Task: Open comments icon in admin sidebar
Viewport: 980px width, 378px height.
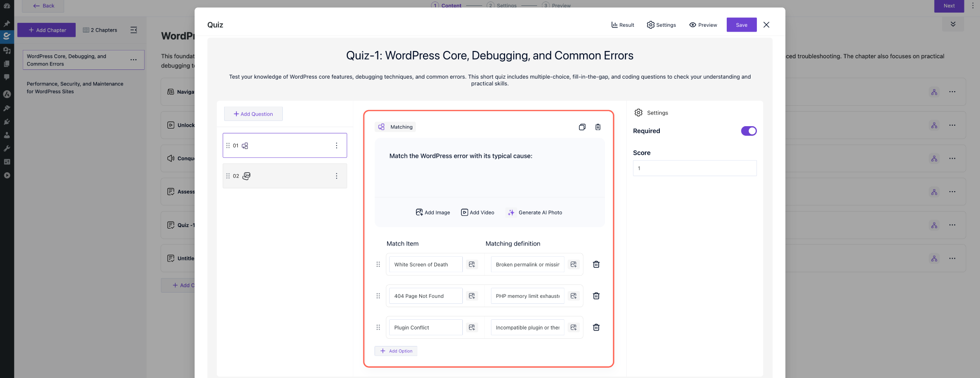Action: (x=7, y=77)
